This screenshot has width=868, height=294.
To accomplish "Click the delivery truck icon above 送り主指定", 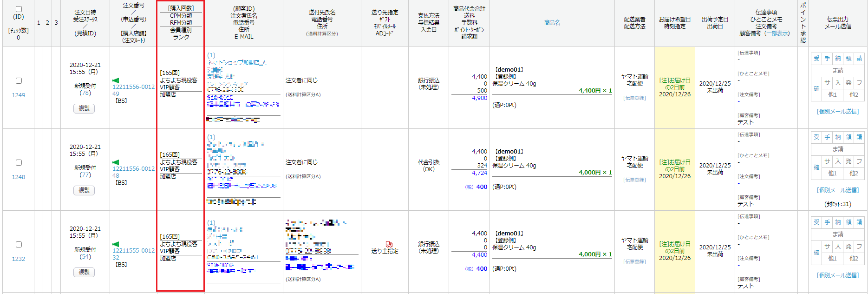I will pos(389,244).
